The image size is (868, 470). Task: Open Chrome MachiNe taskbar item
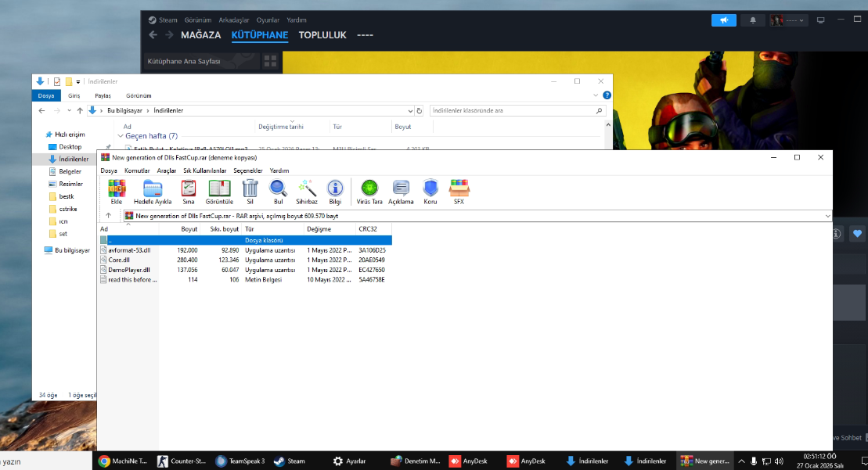pyautogui.click(x=123, y=461)
